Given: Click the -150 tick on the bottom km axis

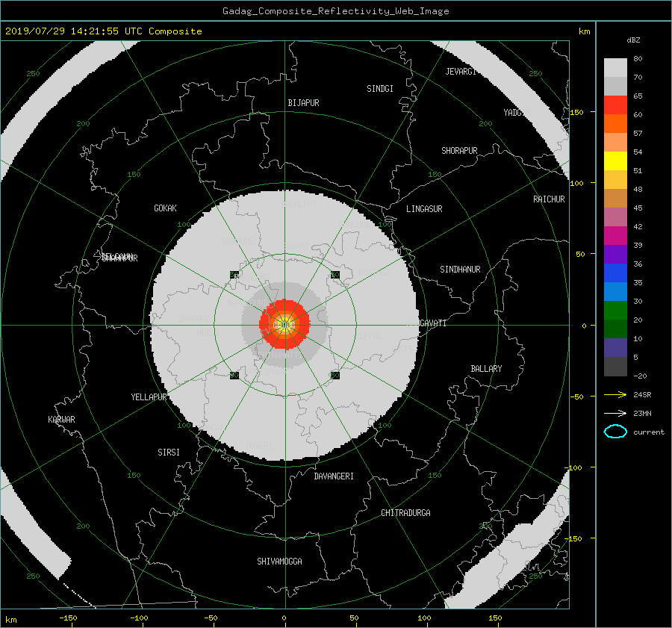Looking at the screenshot, I should click(68, 618).
